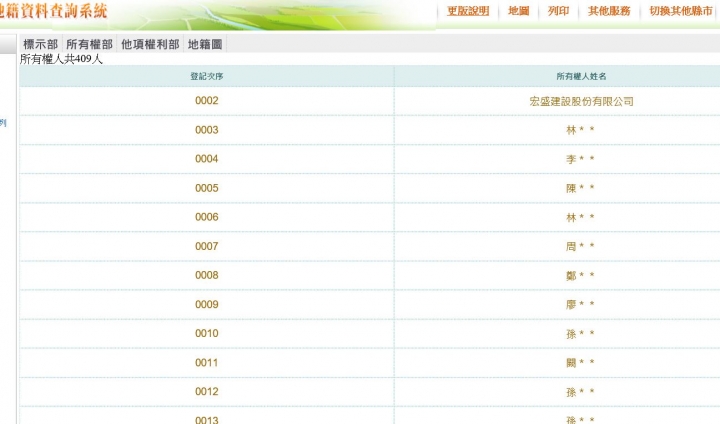Select owner 陳＊＊ in row 0005
This screenshot has width=720, height=424.
point(580,188)
